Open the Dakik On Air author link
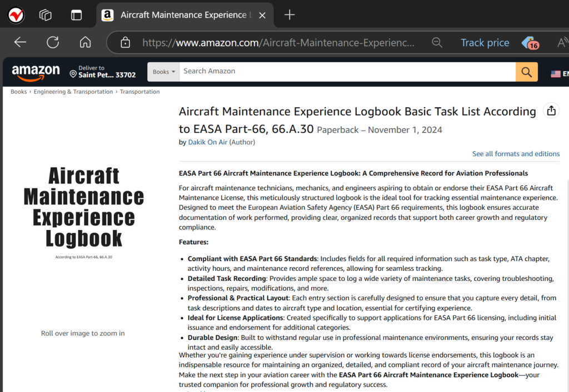Viewport: 569px width, 392px height. pyautogui.click(x=208, y=142)
